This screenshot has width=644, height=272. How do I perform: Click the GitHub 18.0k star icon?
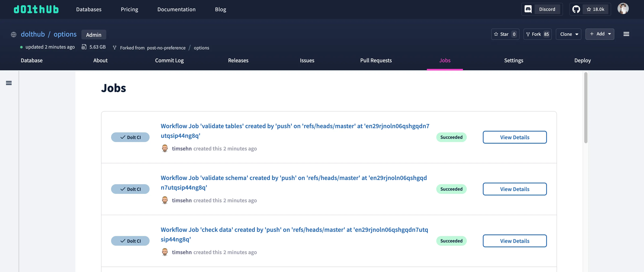pos(576,9)
